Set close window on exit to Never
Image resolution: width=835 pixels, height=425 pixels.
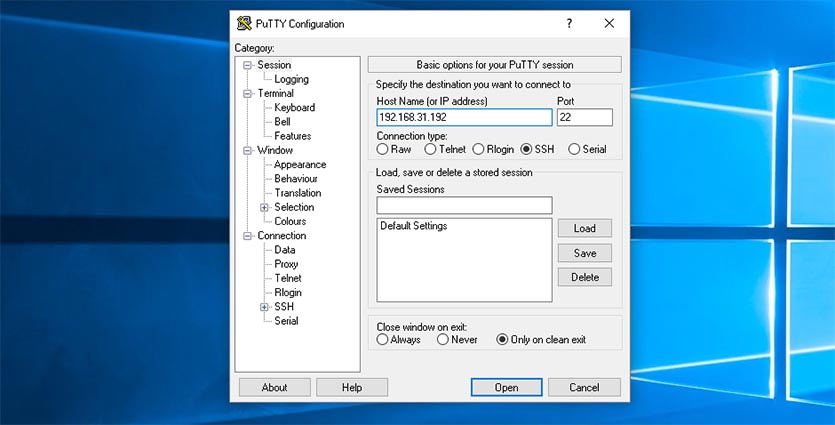click(x=441, y=340)
